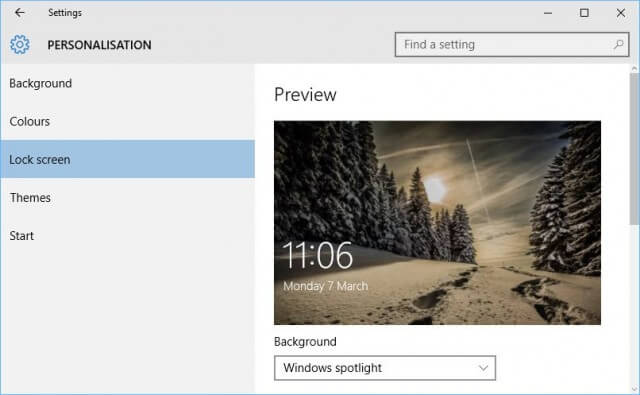
Task: Expand dropdown via its chevron arrow
Action: (483, 368)
